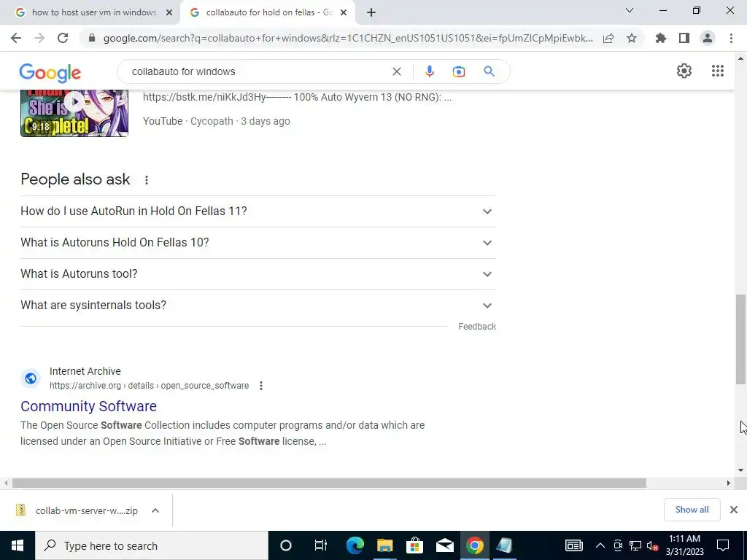This screenshot has width=747, height=560.
Task: Expand 'What are sysinternals tools?' question
Action: coord(258,306)
